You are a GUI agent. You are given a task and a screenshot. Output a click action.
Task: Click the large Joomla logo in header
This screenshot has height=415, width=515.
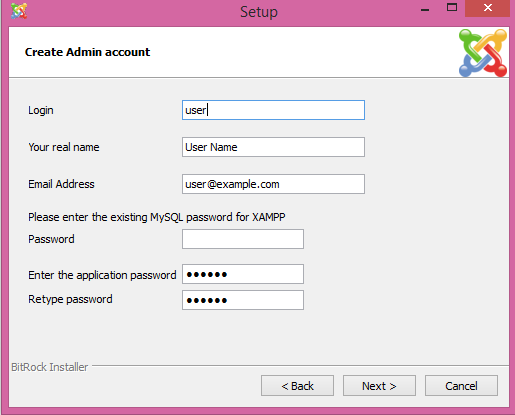tap(483, 53)
